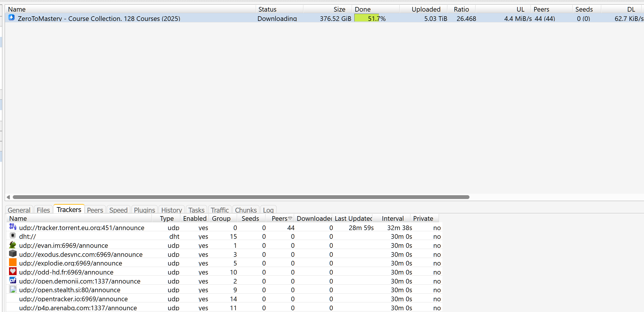Image resolution: width=644 pixels, height=312 pixels.
Task: Click the orange explodie.org tracker icon
Action: [13, 263]
